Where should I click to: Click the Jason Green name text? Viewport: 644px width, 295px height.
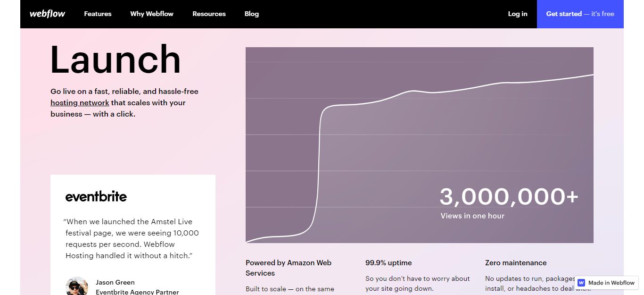pos(115,282)
